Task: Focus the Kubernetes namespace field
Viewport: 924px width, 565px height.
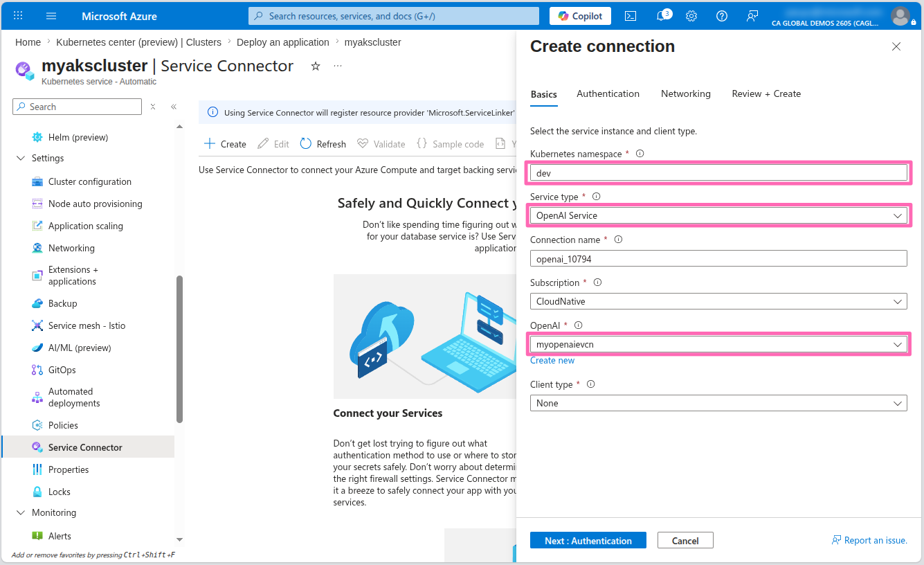Action: 718,172
